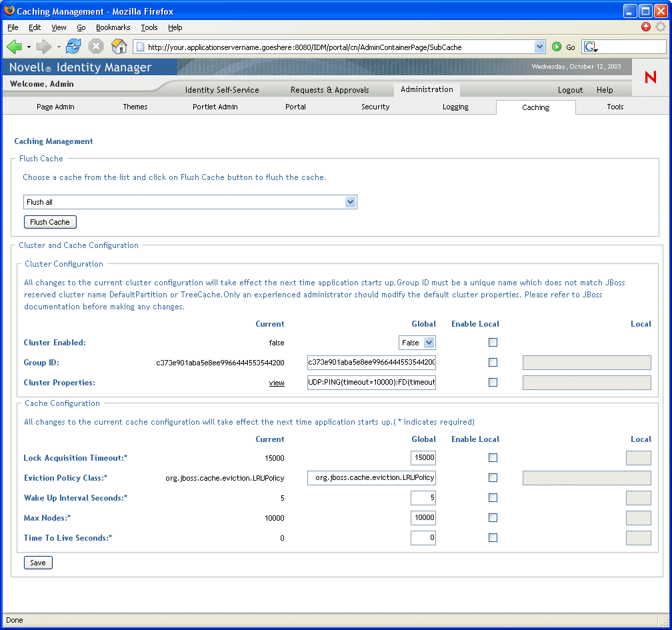Open the Bookmarks menu
Viewport: 672px width, 630px height.
(x=113, y=27)
